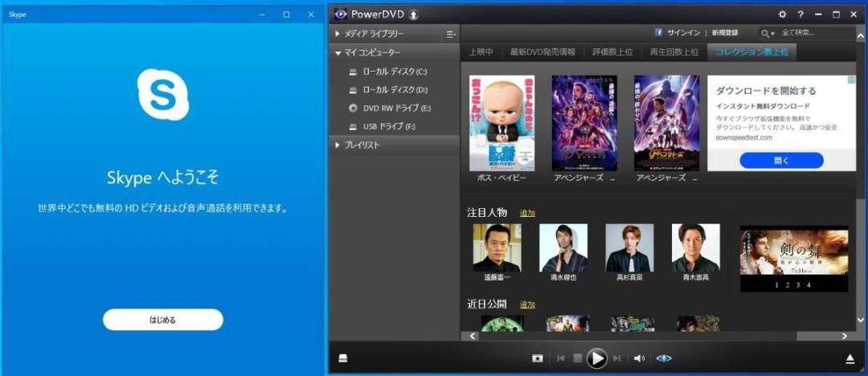The width and height of the screenshot is (868, 376).
Task: Select the DVD RW drive (E:) icon
Action: click(x=353, y=108)
